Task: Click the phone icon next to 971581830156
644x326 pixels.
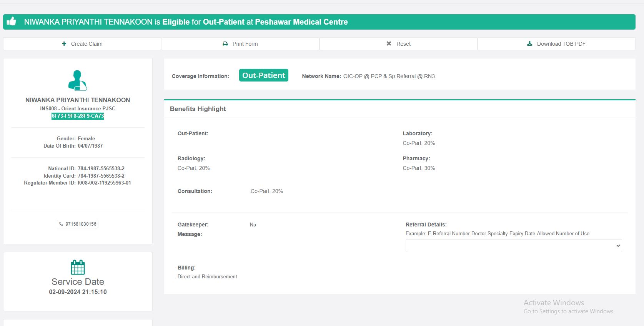Action: (61, 224)
